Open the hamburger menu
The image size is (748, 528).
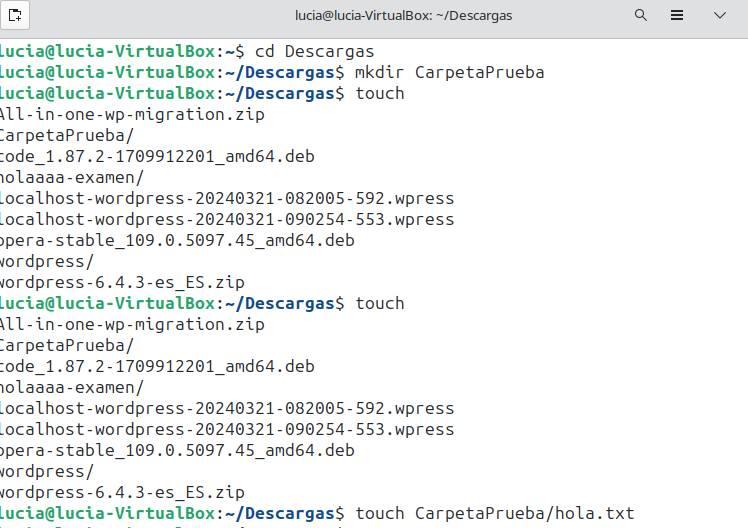coord(677,17)
